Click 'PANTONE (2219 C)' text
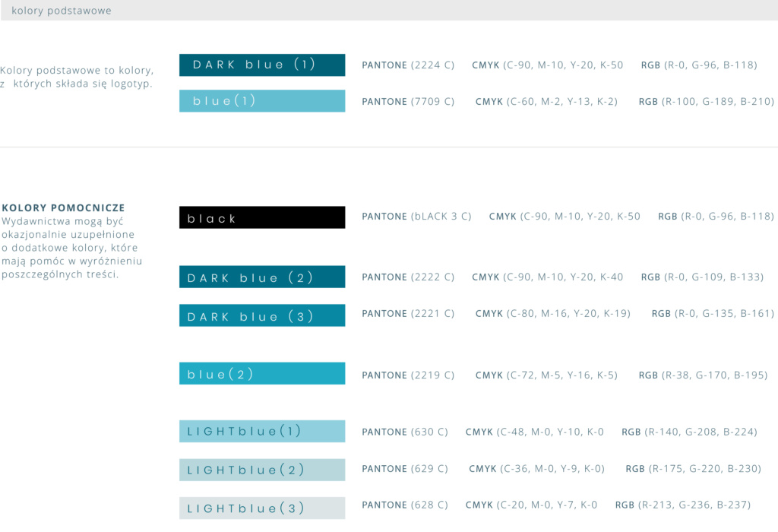The width and height of the screenshot is (778, 532). (408, 375)
